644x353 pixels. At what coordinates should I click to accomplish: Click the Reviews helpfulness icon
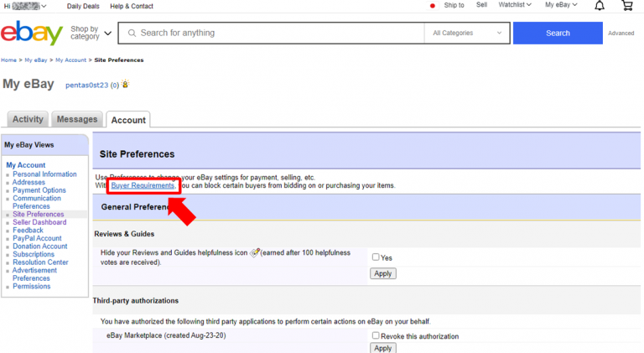click(255, 253)
